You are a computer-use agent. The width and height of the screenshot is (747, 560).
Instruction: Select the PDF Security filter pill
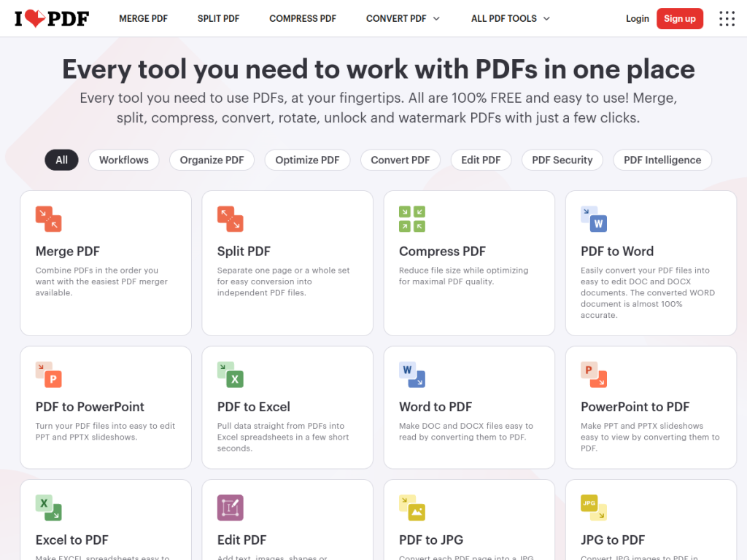pos(562,160)
